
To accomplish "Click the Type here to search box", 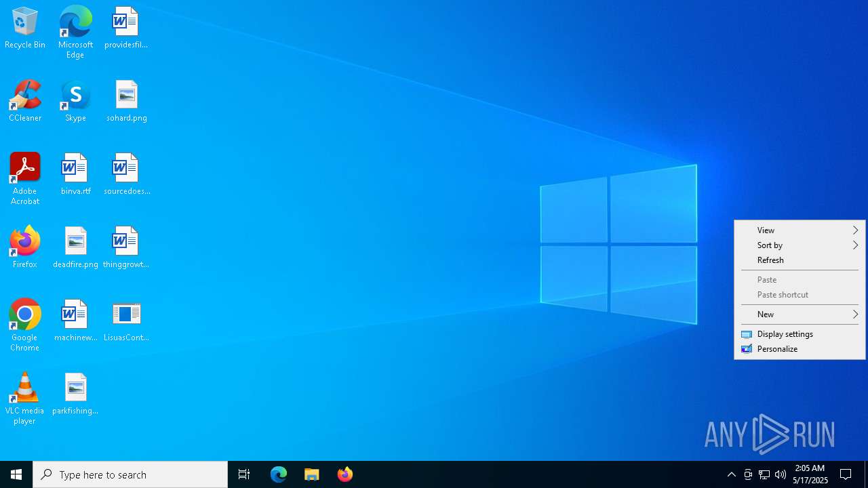I will pos(130,474).
